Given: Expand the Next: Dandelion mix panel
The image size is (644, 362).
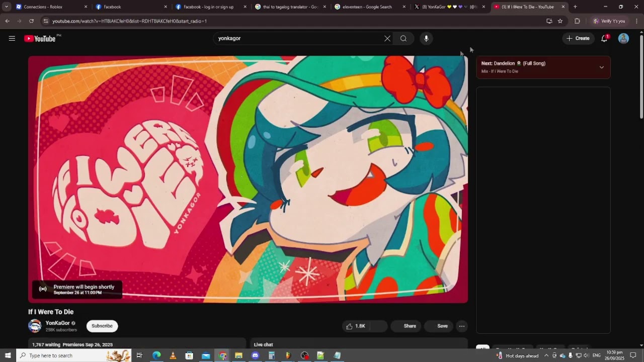Looking at the screenshot, I should click(601, 67).
